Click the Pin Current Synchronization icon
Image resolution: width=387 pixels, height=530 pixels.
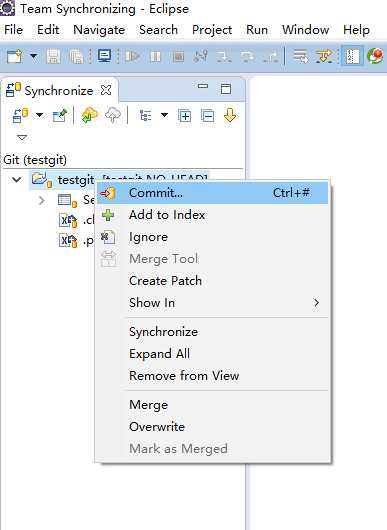60,116
